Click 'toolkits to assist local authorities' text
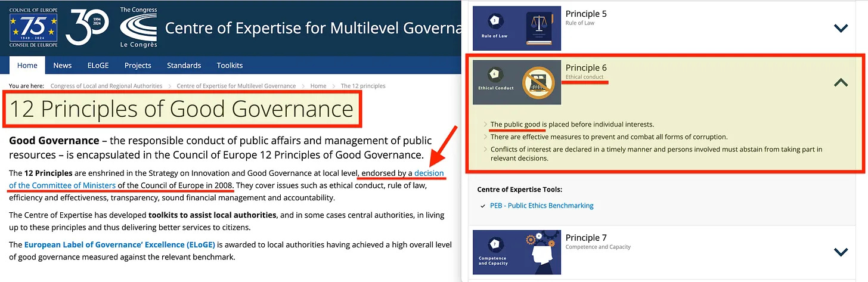 212,215
